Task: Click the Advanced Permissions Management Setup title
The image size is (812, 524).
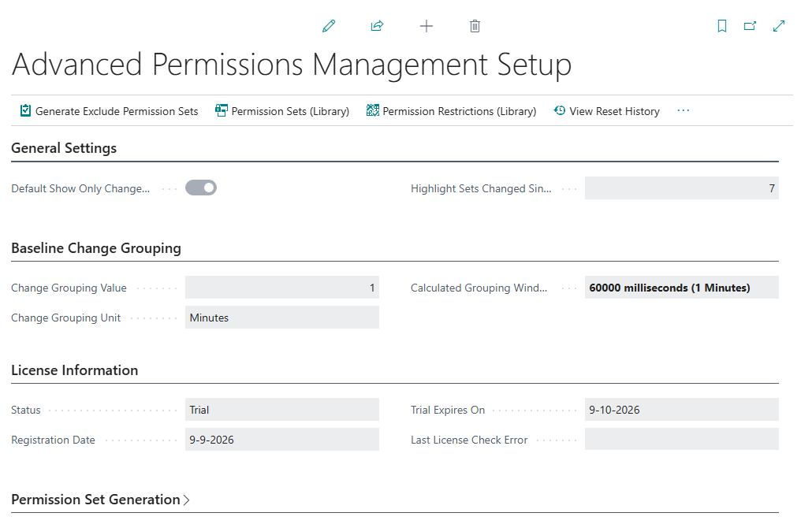Action: click(x=292, y=65)
